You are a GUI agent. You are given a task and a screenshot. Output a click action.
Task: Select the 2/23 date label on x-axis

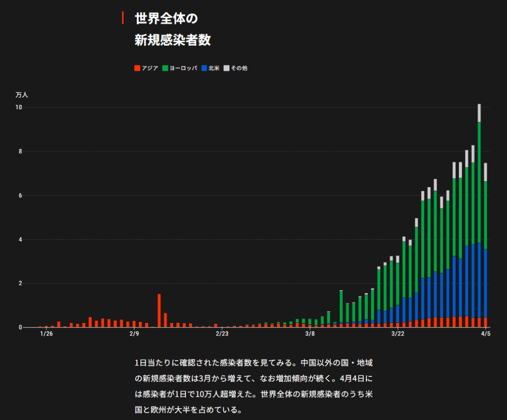click(222, 334)
